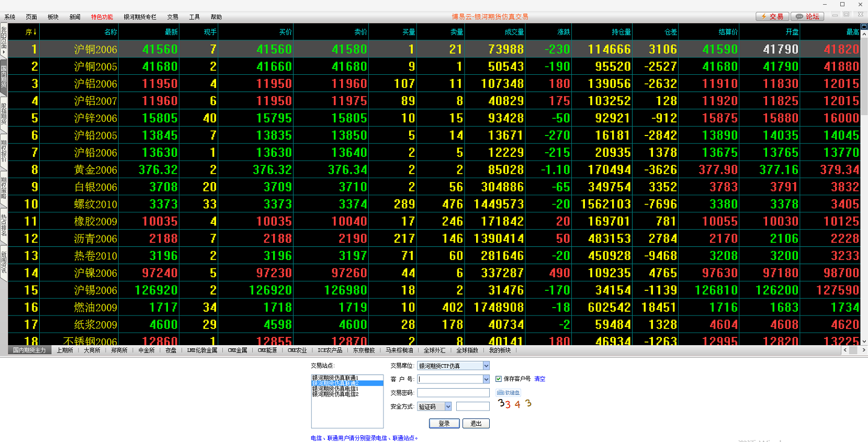Viewport: 868px width, 442px height.
Task: Open the 交易 trading button with lightning icon
Action: [x=772, y=17]
